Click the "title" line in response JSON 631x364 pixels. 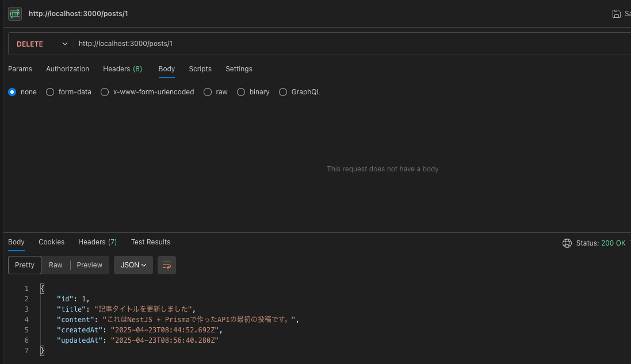pos(126,309)
